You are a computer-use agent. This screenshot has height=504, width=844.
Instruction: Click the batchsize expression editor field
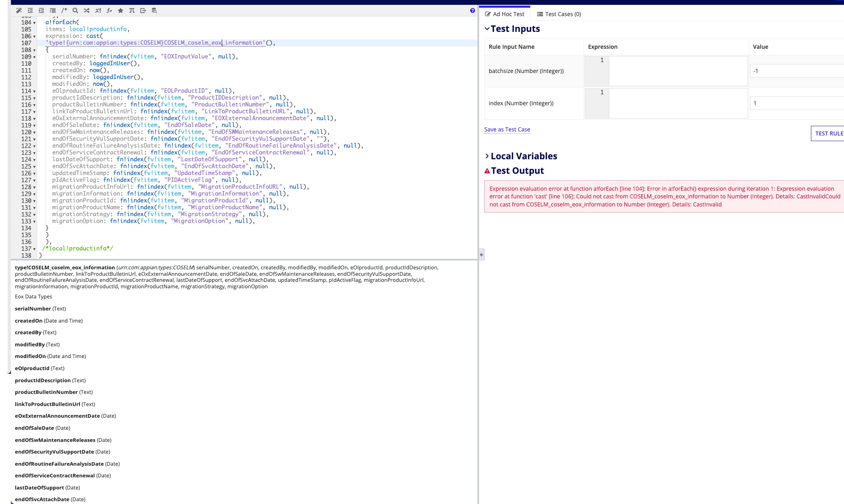pos(678,71)
